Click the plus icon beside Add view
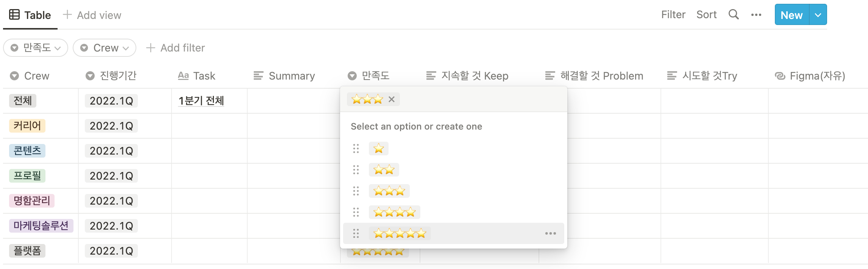The width and height of the screenshot is (868, 269). pos(67,15)
